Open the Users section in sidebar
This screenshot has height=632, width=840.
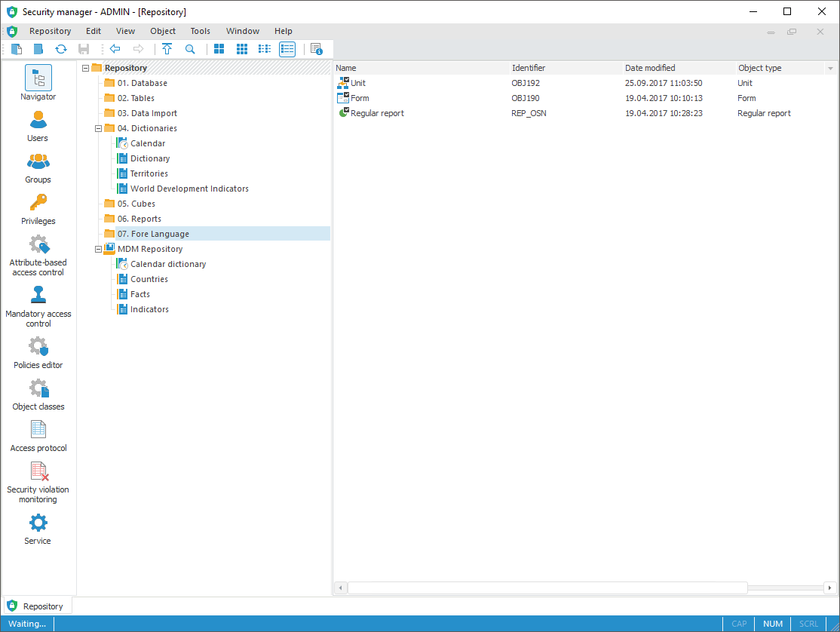[x=38, y=125]
